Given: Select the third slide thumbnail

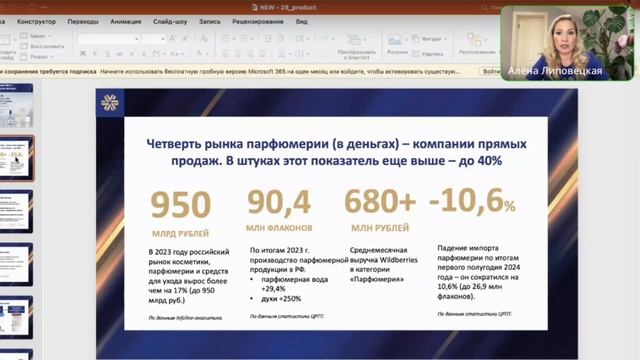Looking at the screenshot, I should pos(16,211).
